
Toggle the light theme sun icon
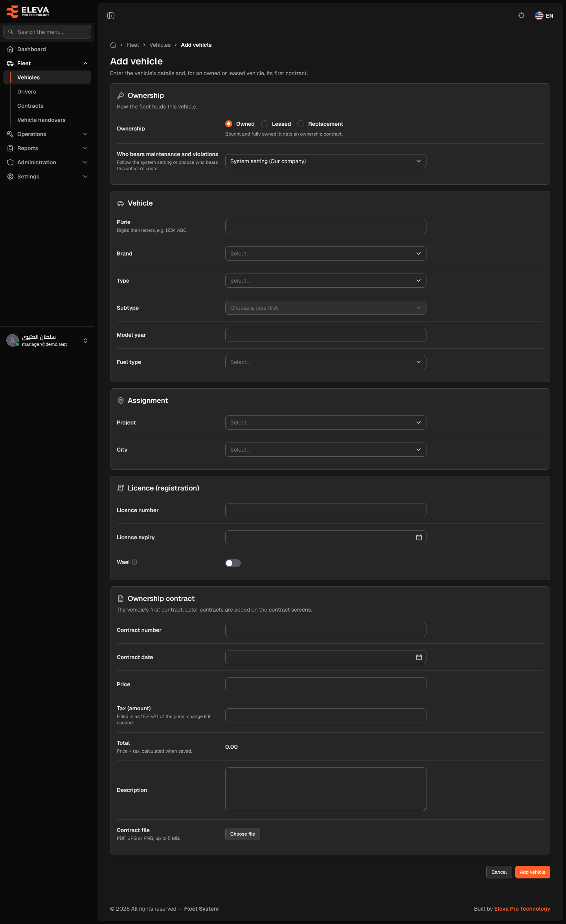(x=522, y=16)
